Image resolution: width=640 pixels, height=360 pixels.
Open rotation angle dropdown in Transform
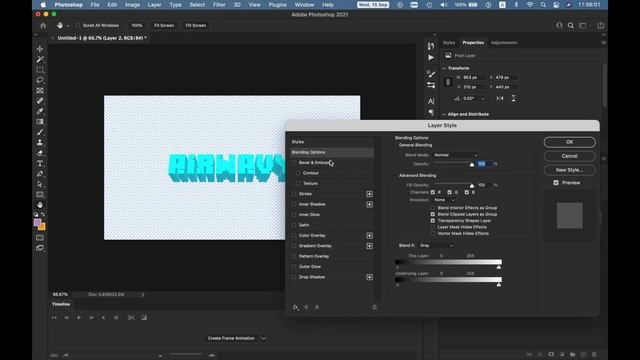click(x=483, y=99)
